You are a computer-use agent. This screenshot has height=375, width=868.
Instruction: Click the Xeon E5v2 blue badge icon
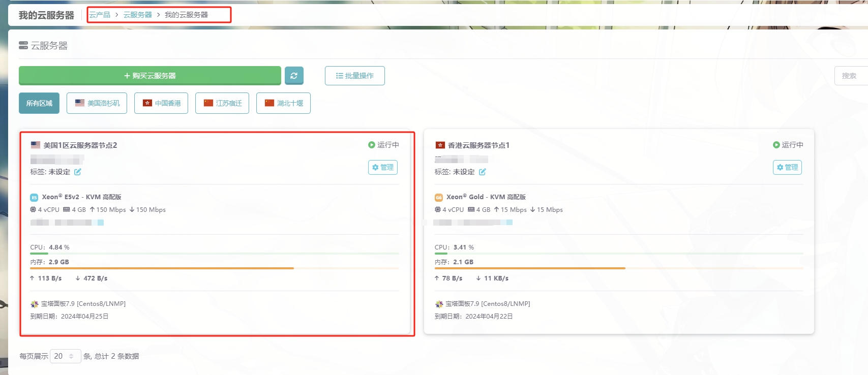[34, 198]
